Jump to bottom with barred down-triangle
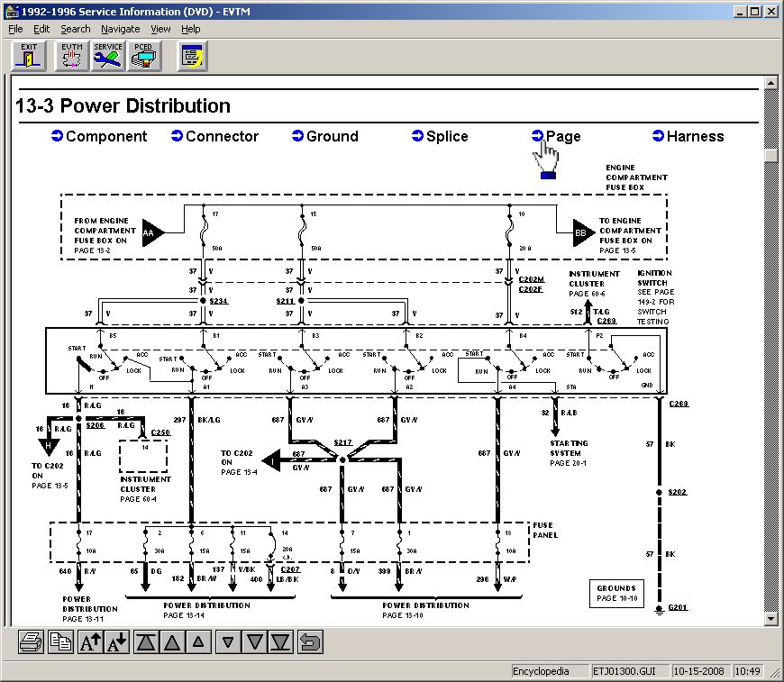The height and width of the screenshot is (682, 784). point(281,641)
